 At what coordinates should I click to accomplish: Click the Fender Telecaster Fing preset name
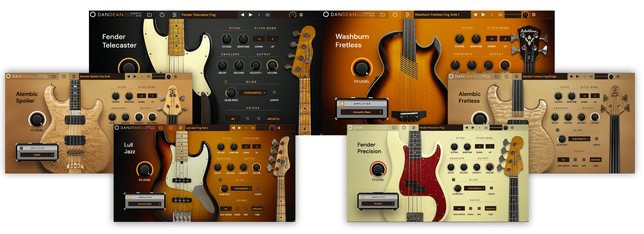199,15
